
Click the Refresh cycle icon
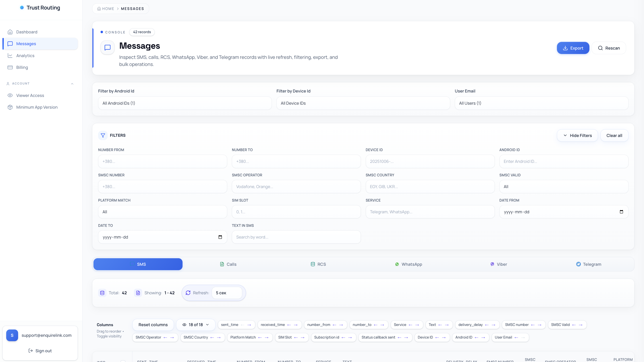pos(188,293)
